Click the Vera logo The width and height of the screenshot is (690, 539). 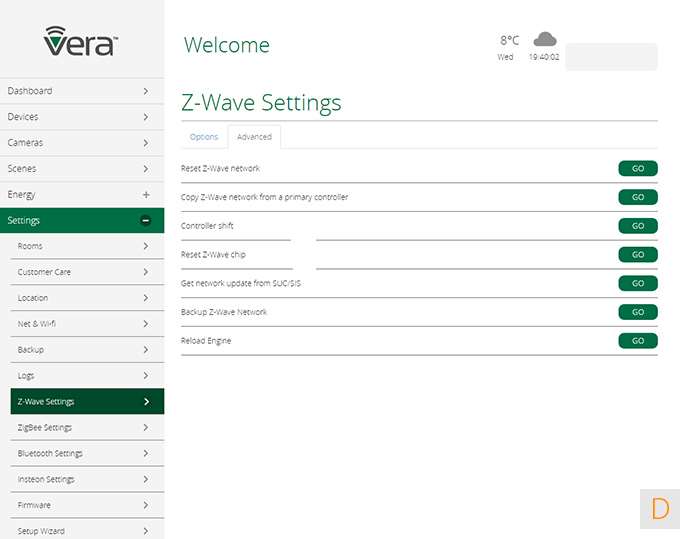[81, 40]
